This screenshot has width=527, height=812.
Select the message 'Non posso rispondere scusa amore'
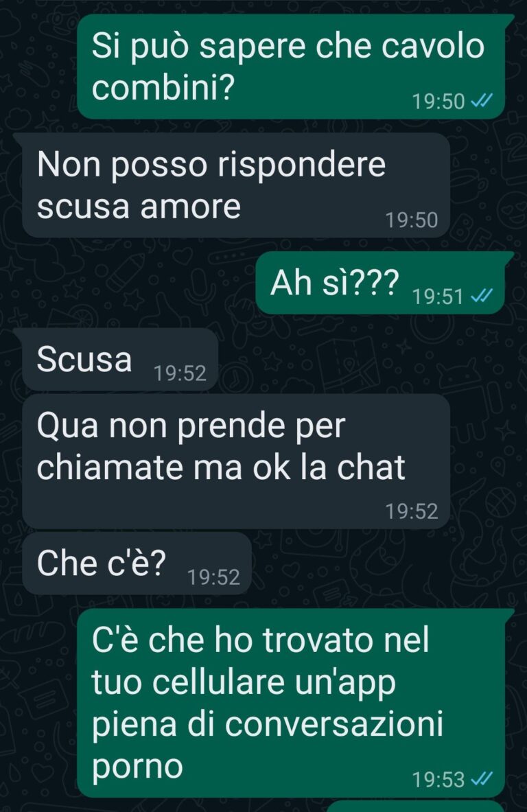[236, 185]
